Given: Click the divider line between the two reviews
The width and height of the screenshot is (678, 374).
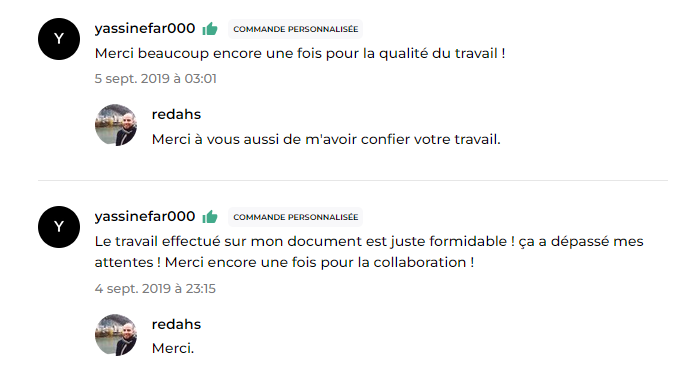Looking at the screenshot, I should (x=353, y=180).
